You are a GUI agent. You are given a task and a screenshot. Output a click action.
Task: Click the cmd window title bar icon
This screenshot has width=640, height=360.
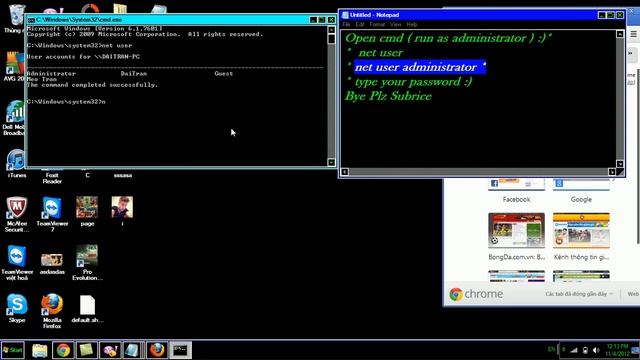(31, 20)
